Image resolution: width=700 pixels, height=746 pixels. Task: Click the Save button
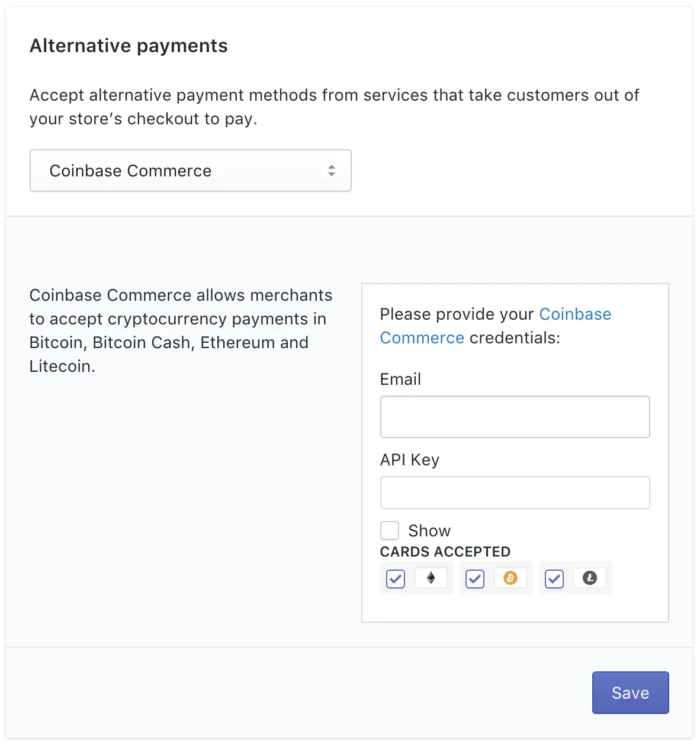pyautogui.click(x=630, y=693)
